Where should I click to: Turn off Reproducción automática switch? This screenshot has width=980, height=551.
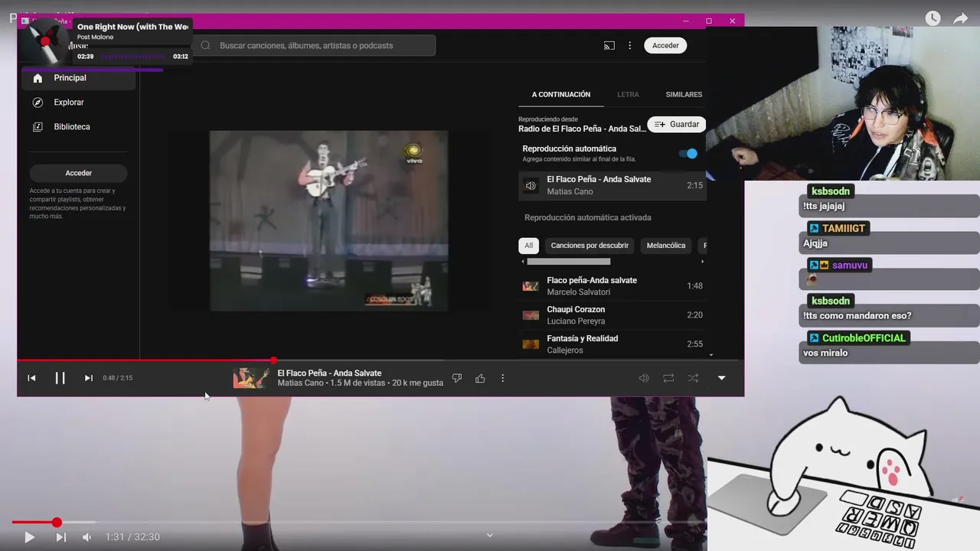pos(688,154)
